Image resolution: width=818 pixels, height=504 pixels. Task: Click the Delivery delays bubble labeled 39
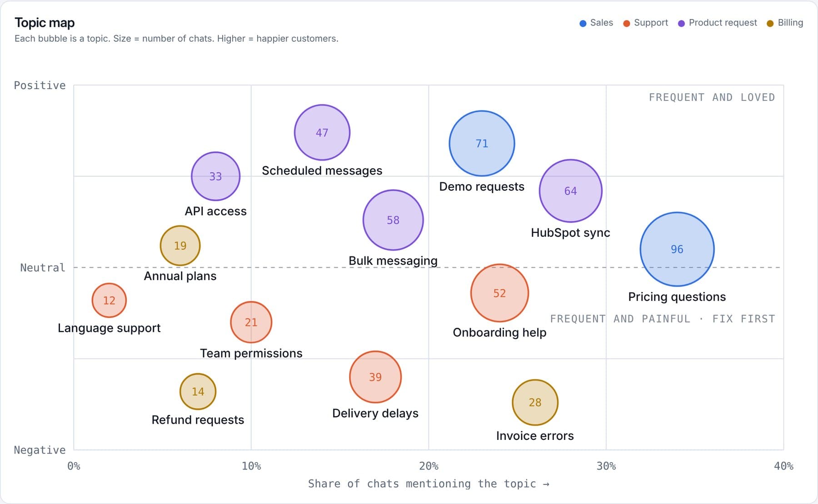[375, 377]
